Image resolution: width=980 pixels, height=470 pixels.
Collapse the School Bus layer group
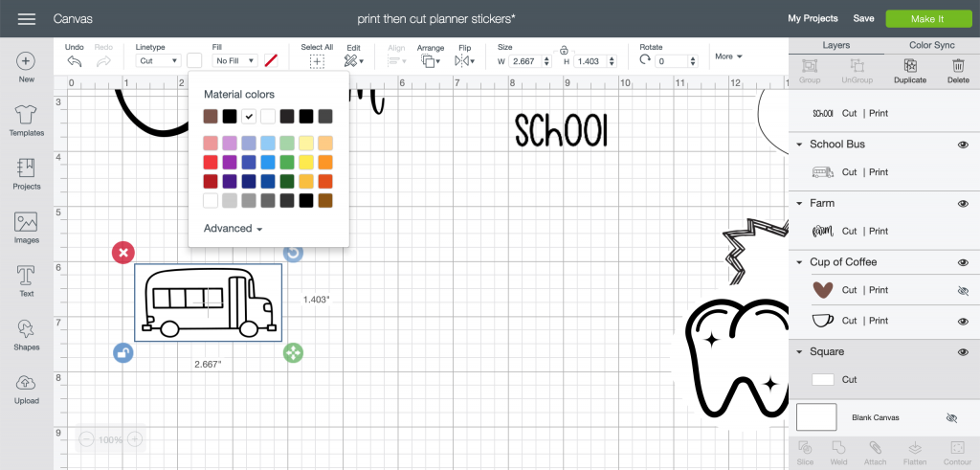tap(799, 145)
